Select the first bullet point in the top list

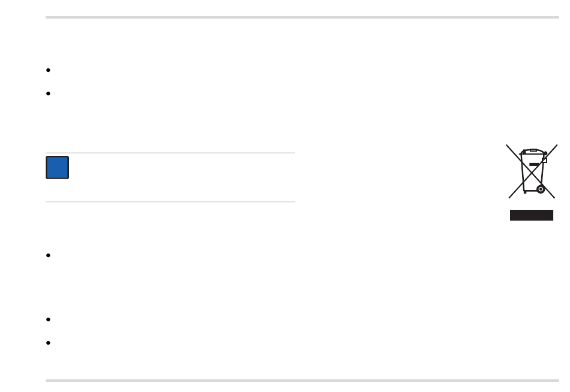tap(49, 70)
